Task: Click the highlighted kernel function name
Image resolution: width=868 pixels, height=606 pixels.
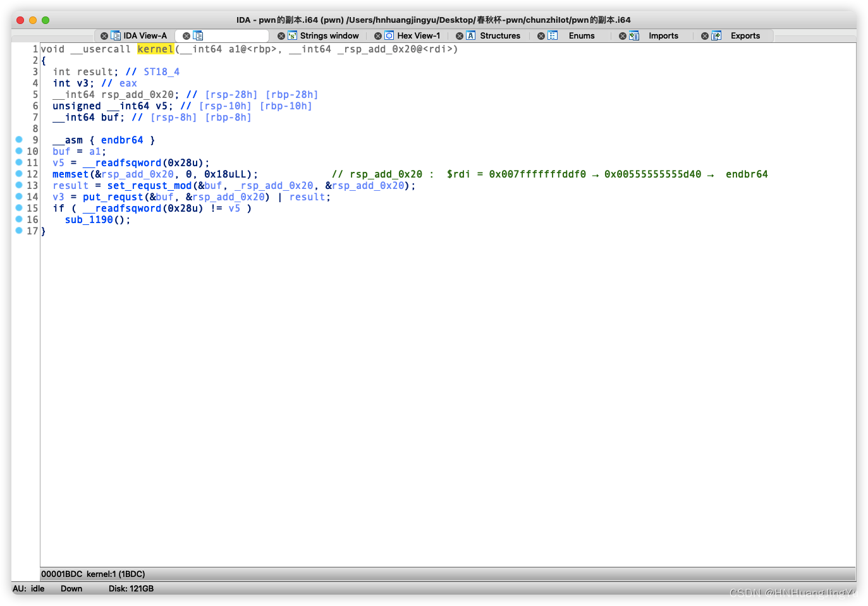Action: [155, 49]
